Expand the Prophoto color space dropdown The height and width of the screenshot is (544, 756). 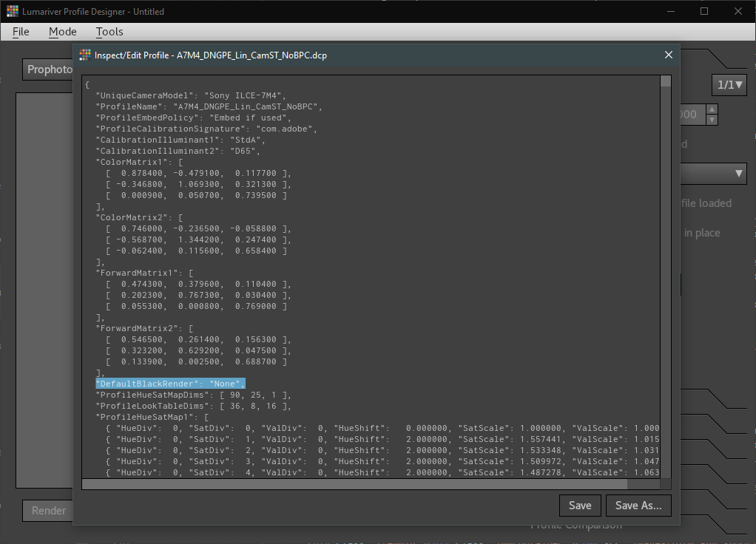pyautogui.click(x=49, y=69)
